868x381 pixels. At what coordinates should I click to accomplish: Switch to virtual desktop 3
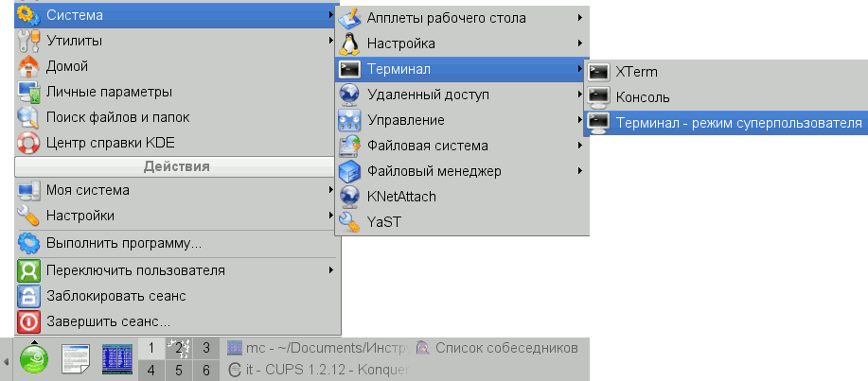coord(206,348)
